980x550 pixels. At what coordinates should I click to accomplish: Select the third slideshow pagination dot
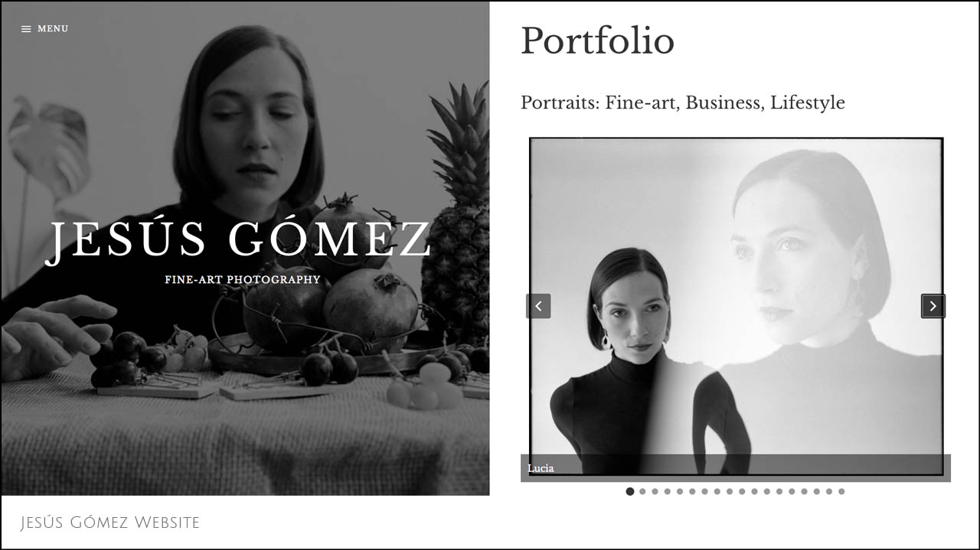point(655,491)
